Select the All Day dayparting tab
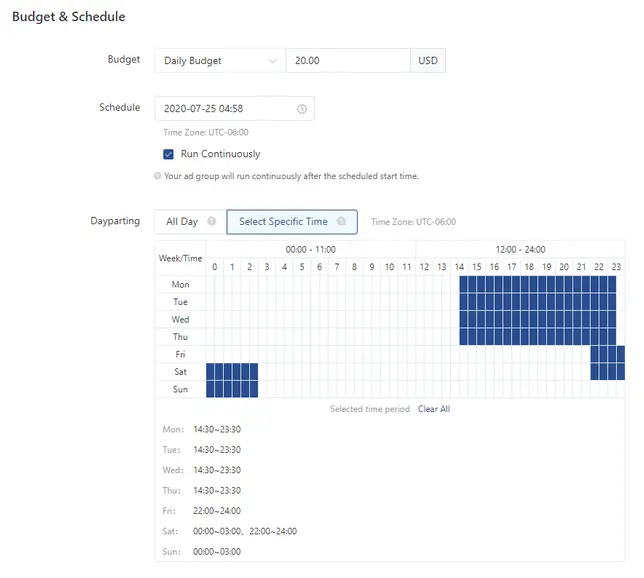Viewport: 644px width, 578px height. tap(182, 222)
